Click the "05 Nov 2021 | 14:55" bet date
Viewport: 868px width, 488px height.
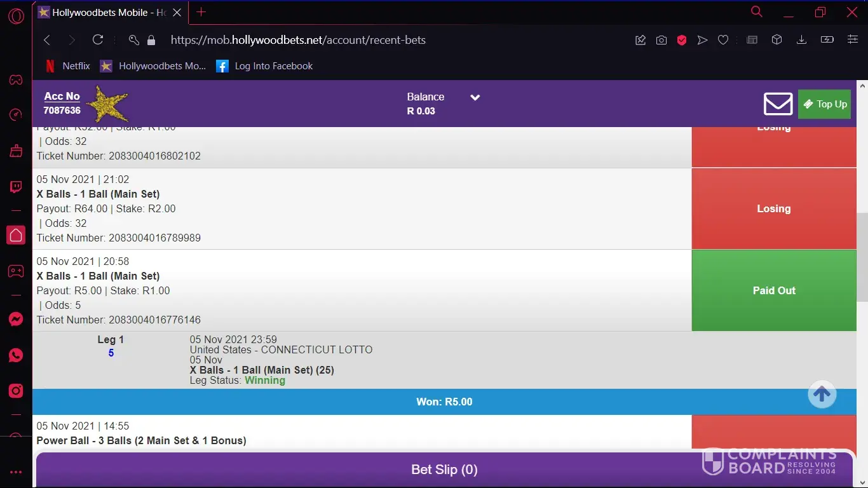click(x=83, y=426)
